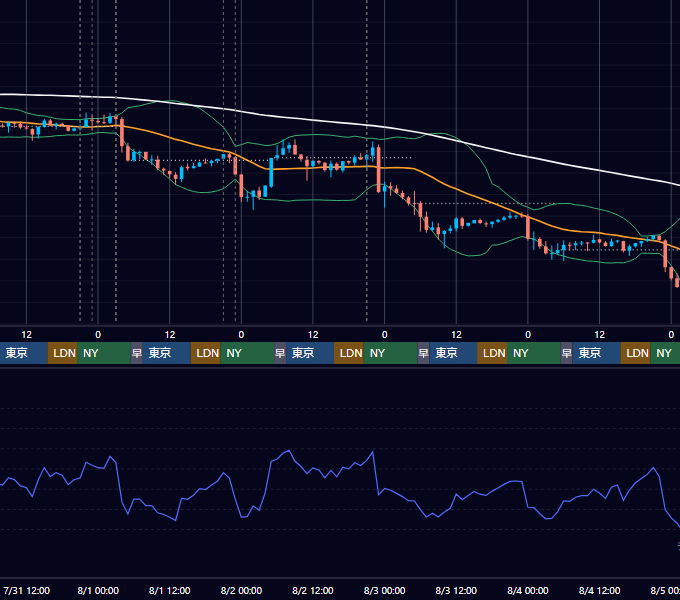
Task: Select the 東京 session block above 8/4 12:00
Action: click(596, 353)
